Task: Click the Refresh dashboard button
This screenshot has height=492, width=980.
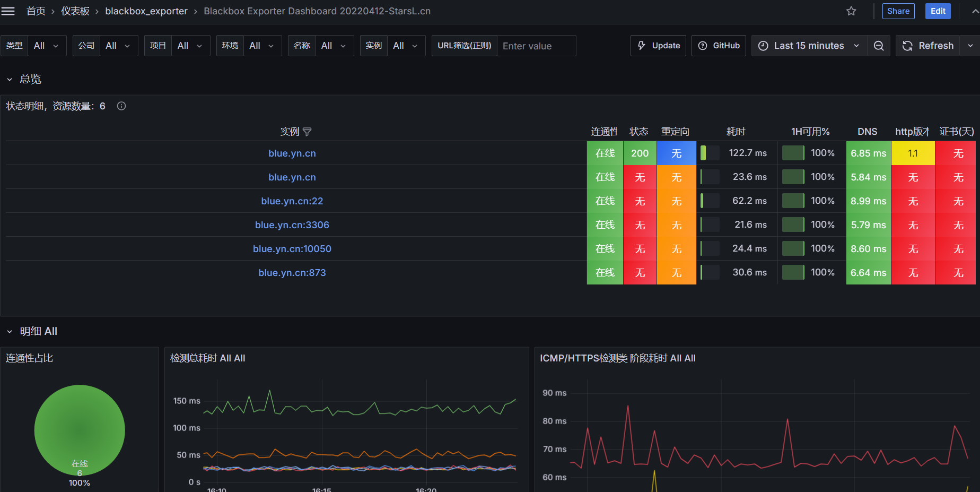Action: (x=929, y=46)
